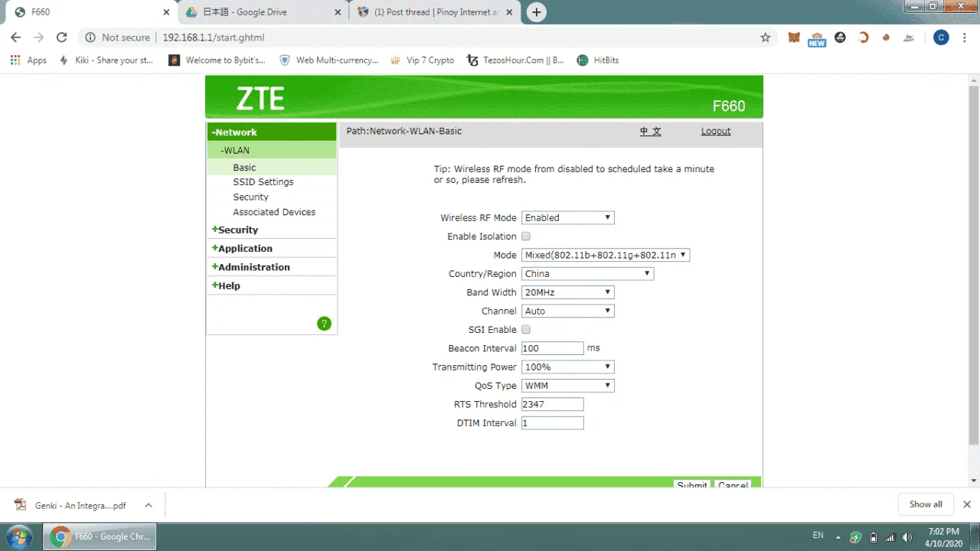Click Show all downloads button
This screenshot has height=551, width=980.
pyautogui.click(x=926, y=504)
